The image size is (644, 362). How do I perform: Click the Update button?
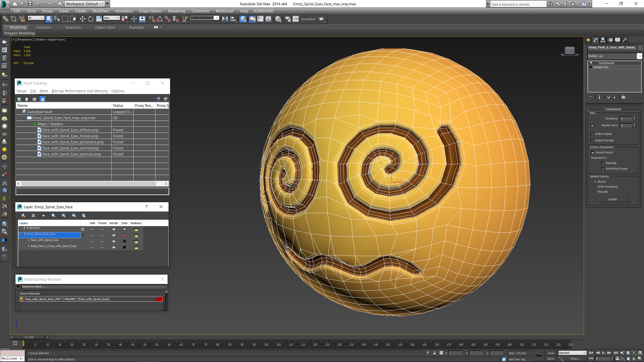tap(612, 199)
